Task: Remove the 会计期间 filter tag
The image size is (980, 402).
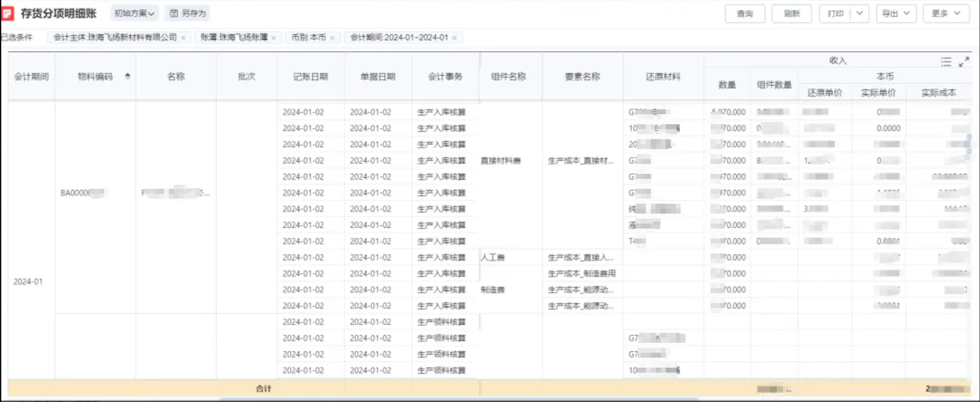Action: pyautogui.click(x=454, y=38)
